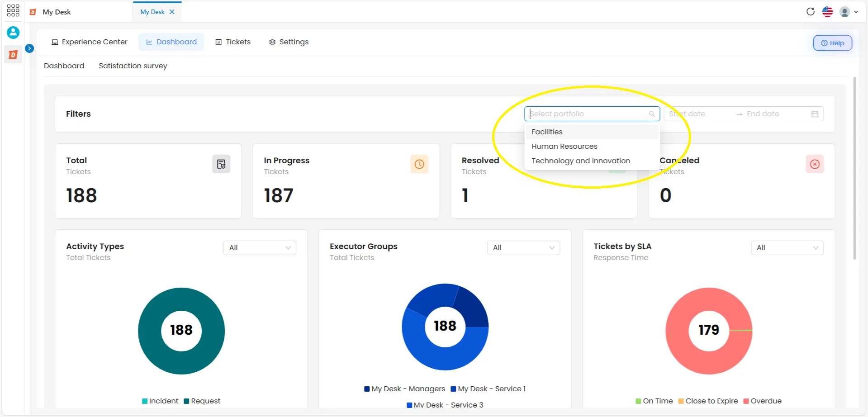Click the Canceled tickets X icon

tap(815, 164)
